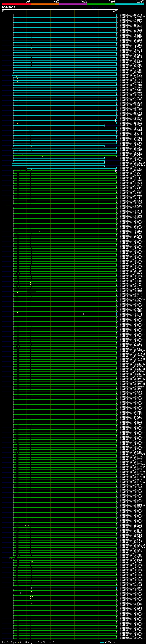
Task: Select hit UniRef100_A9RKH3
Action: (x=131, y=170)
